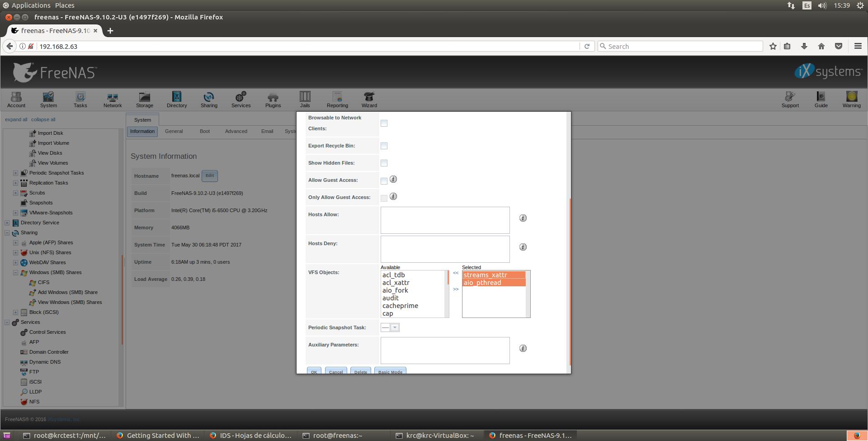Open the Services toolbar icon
The image size is (868, 441).
241,100
